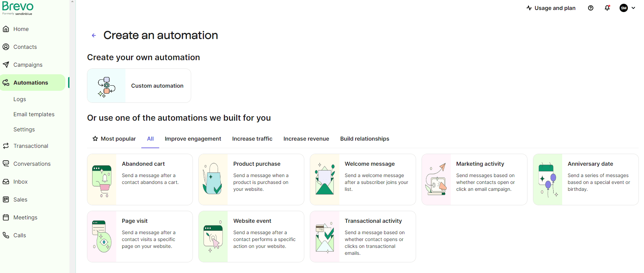This screenshot has height=273, width=644.
Task: Click the Contacts sidebar icon
Action: [x=6, y=47]
